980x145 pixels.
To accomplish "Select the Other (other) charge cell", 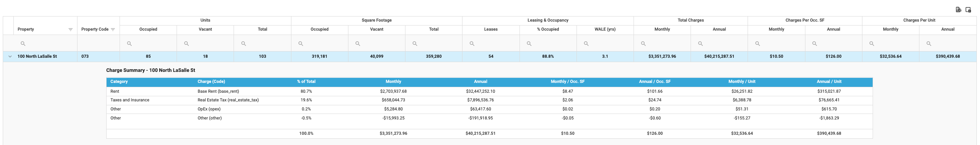I will [x=210, y=118].
